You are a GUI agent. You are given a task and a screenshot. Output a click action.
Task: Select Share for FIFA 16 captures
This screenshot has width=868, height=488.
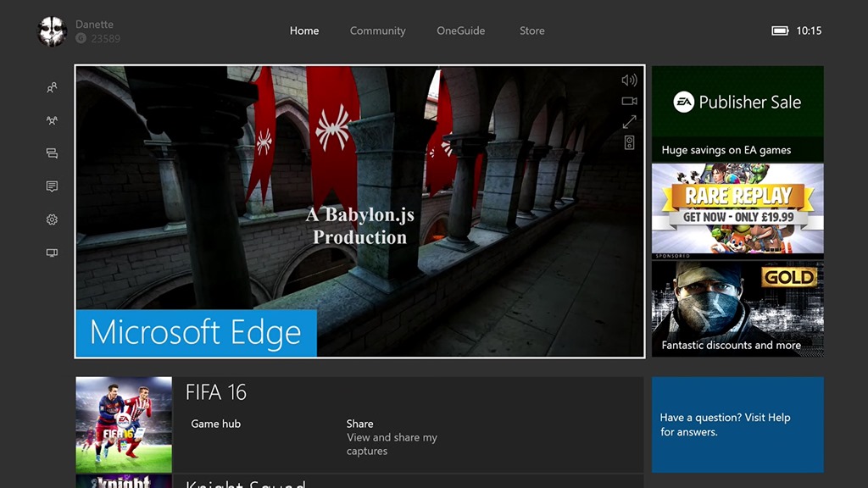392,437
